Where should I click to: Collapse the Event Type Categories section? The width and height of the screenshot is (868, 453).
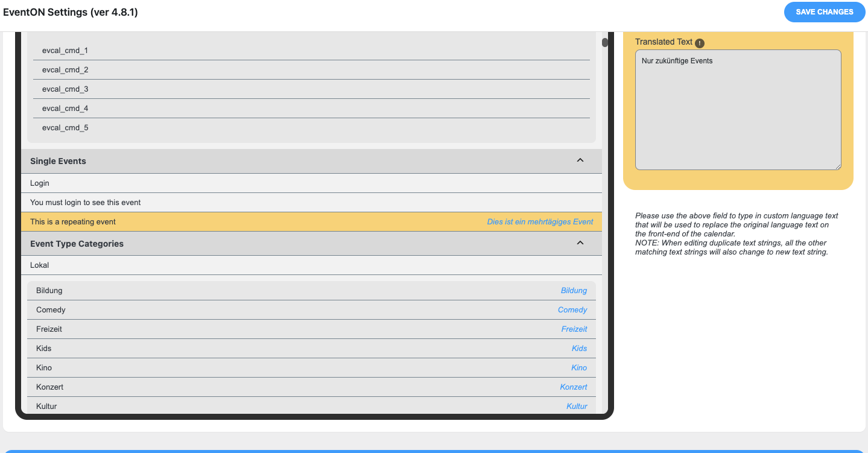point(580,243)
